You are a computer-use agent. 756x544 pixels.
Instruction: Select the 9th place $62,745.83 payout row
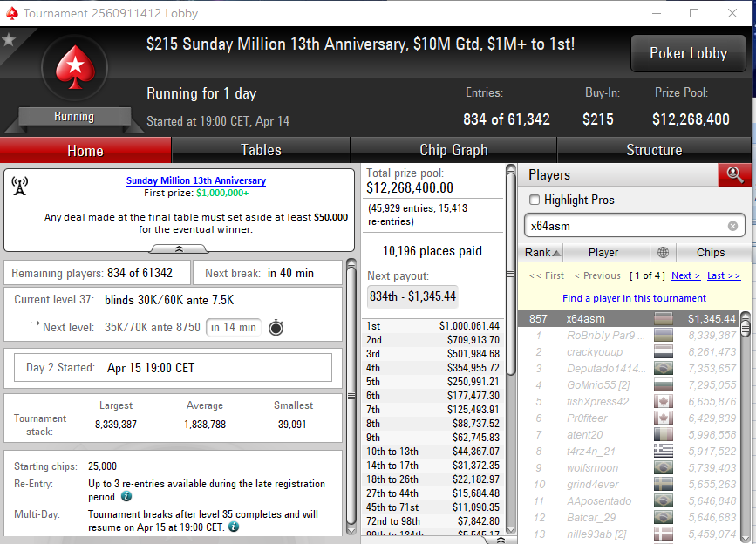432,438
